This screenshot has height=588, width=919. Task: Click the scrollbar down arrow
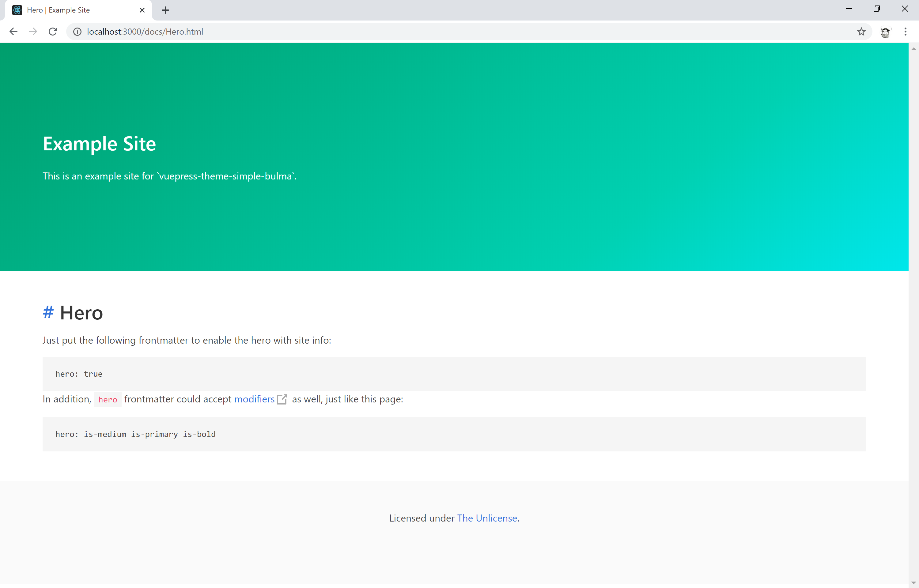coord(914,583)
